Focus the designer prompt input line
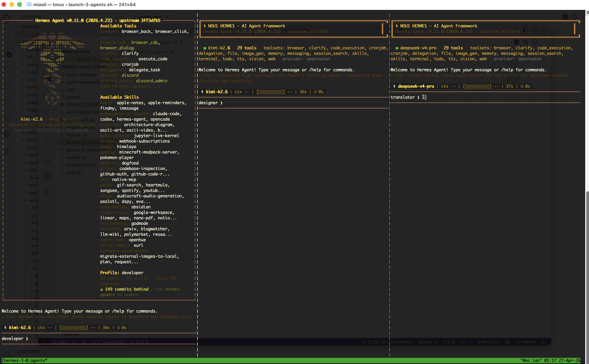This screenshot has height=364, width=589. pyautogui.click(x=293, y=103)
